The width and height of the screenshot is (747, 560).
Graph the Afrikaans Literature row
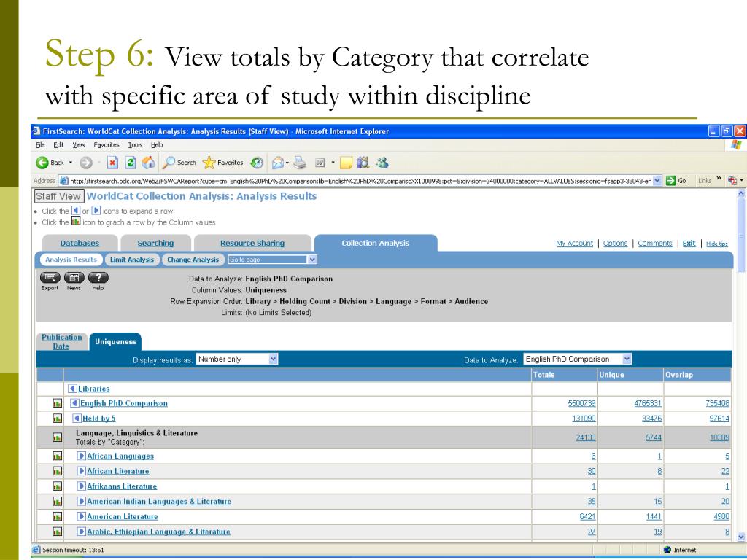point(57,486)
